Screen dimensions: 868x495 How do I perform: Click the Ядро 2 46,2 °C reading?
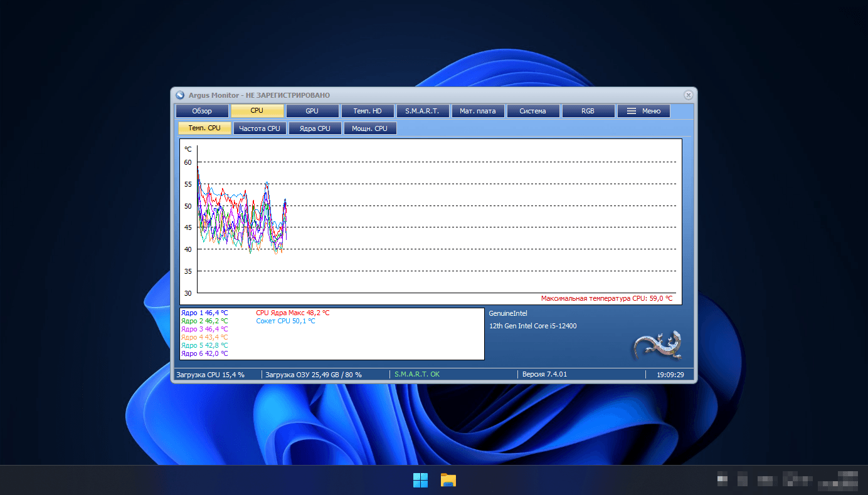click(204, 321)
